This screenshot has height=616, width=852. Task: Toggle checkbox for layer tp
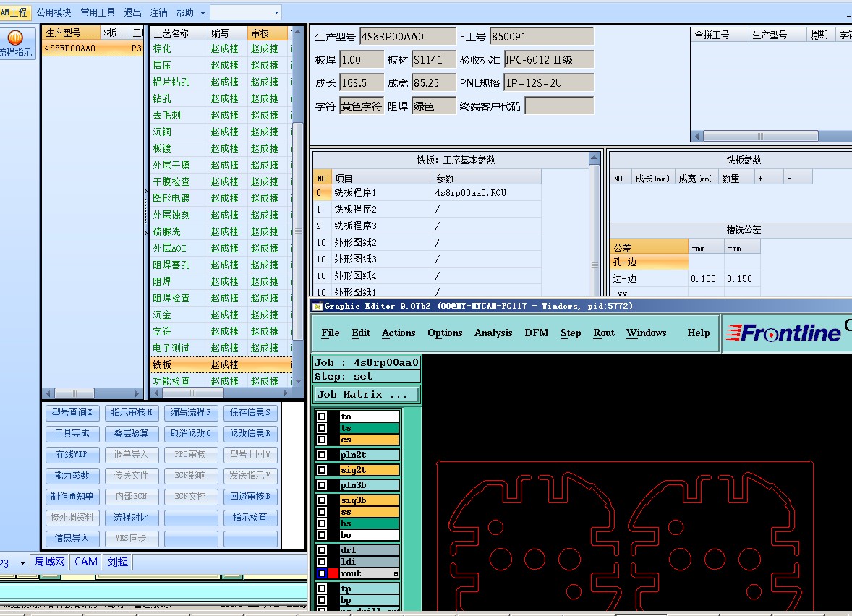click(322, 589)
